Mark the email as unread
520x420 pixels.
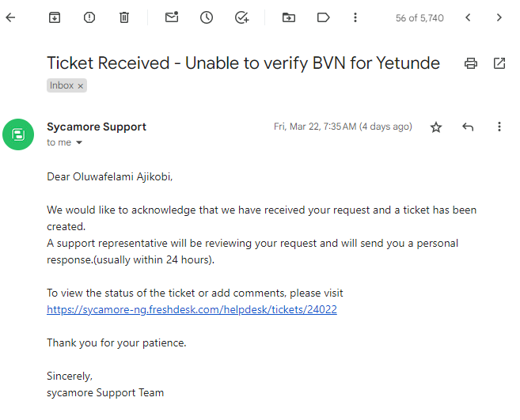[172, 17]
